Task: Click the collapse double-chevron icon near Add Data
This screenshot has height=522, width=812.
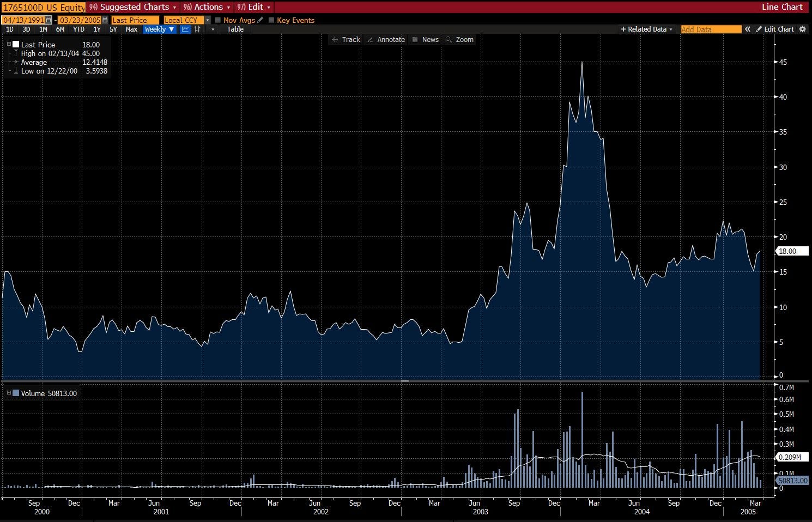Action: click(748, 29)
